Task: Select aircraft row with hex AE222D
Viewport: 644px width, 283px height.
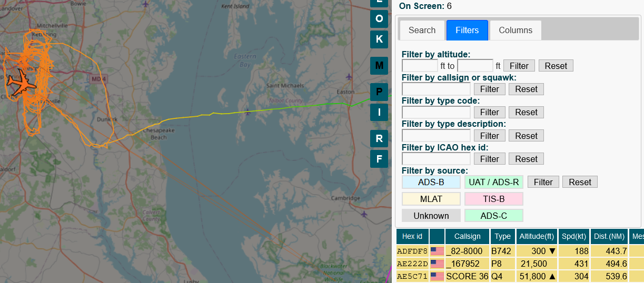Action: (x=520, y=264)
